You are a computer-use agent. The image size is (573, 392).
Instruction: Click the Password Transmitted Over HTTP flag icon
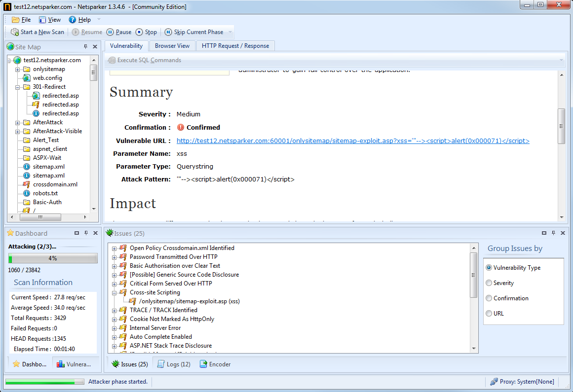123,257
